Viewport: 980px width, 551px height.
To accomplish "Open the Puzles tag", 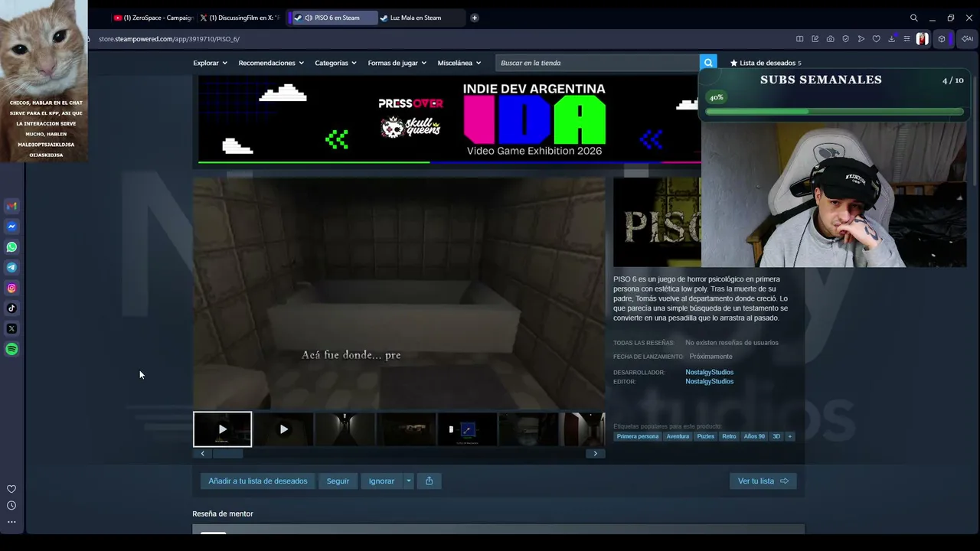I will tap(706, 436).
